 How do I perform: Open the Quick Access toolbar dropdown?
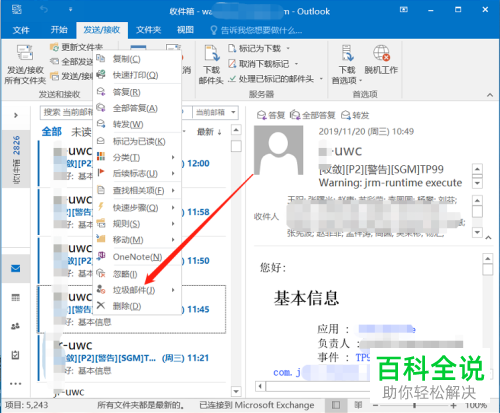click(x=70, y=10)
